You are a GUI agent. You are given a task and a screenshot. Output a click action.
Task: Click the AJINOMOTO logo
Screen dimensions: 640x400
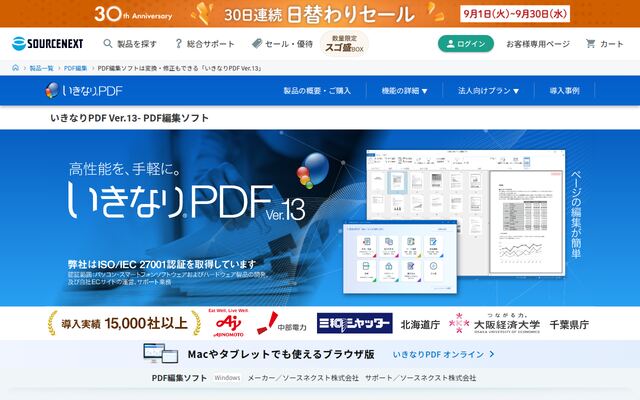[x=228, y=323]
